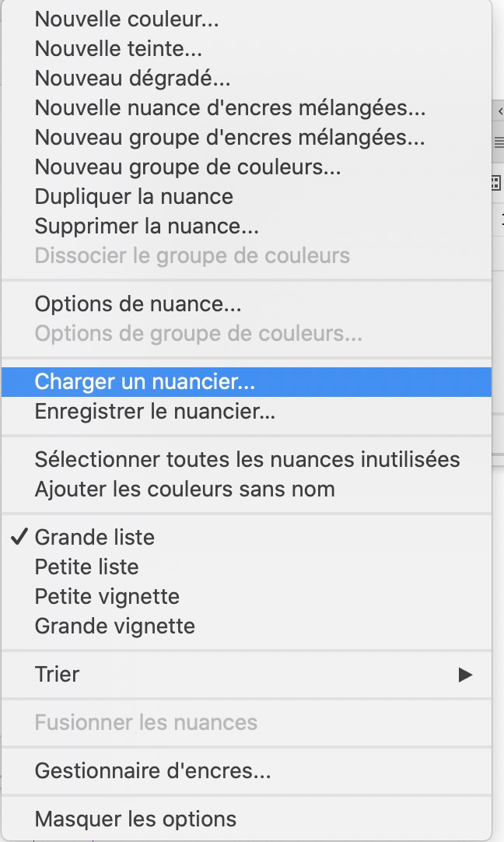Switch to Grande vignette view
This screenshot has height=842, width=504.
[114, 626]
